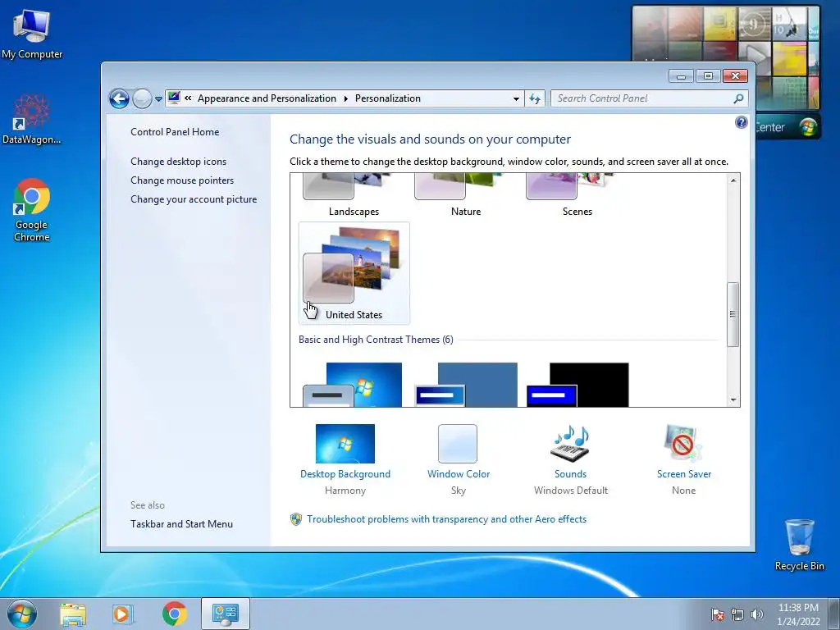Click the Personalization breadcrumb
This screenshot has width=840, height=630.
387,98
